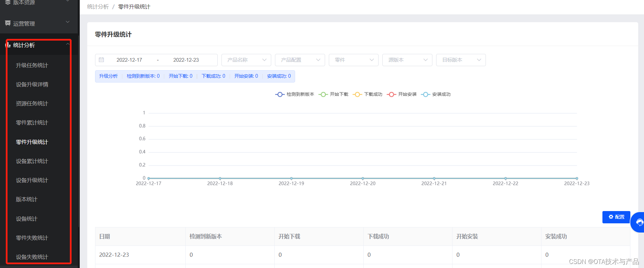
Task: Toggle the 安装成功 legend series
Action: (436, 94)
